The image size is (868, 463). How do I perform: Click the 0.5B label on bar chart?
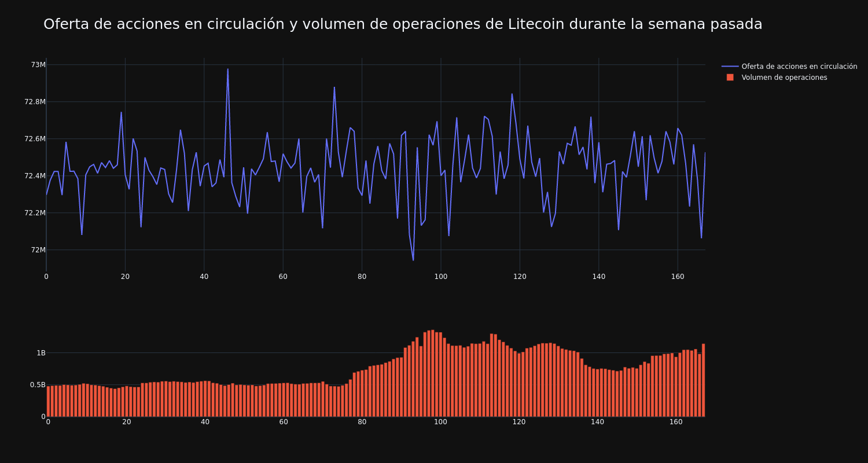[37, 384]
